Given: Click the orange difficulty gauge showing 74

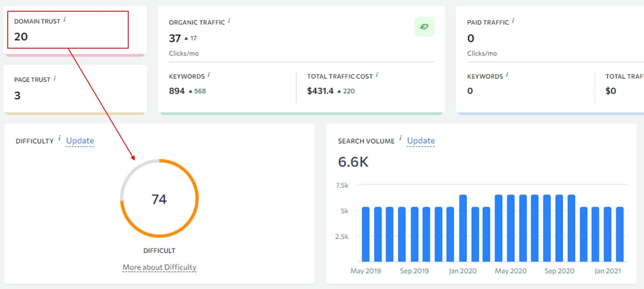Looking at the screenshot, I should (159, 198).
